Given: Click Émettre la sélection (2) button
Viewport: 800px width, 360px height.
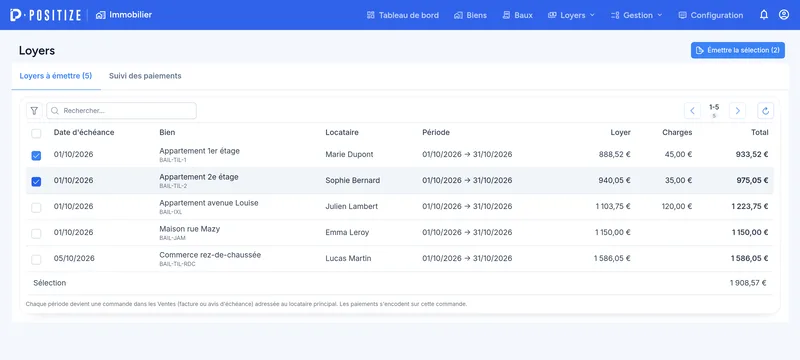Looking at the screenshot, I should pyautogui.click(x=738, y=50).
